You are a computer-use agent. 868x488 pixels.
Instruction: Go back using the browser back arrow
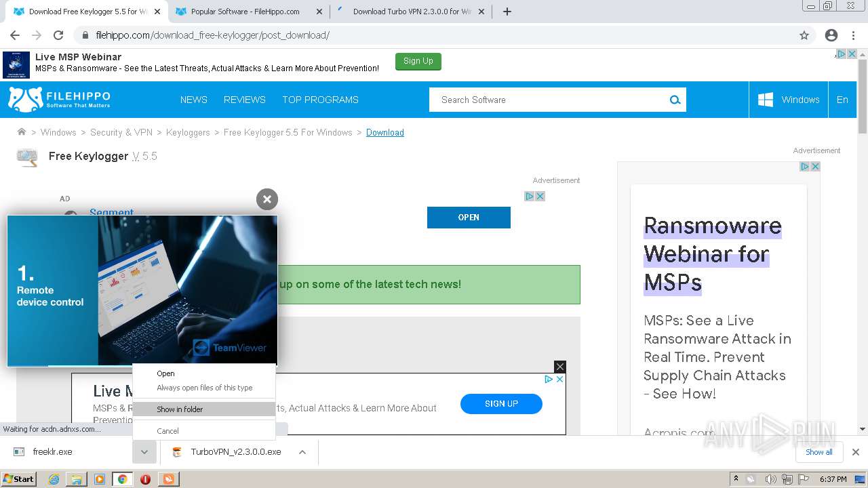[x=15, y=35]
